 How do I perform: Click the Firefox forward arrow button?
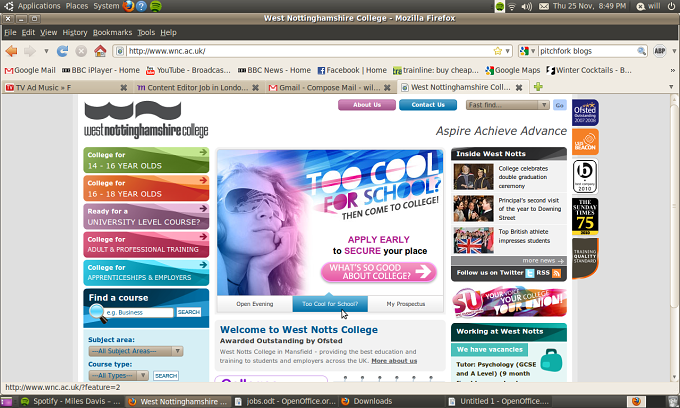tap(29, 51)
